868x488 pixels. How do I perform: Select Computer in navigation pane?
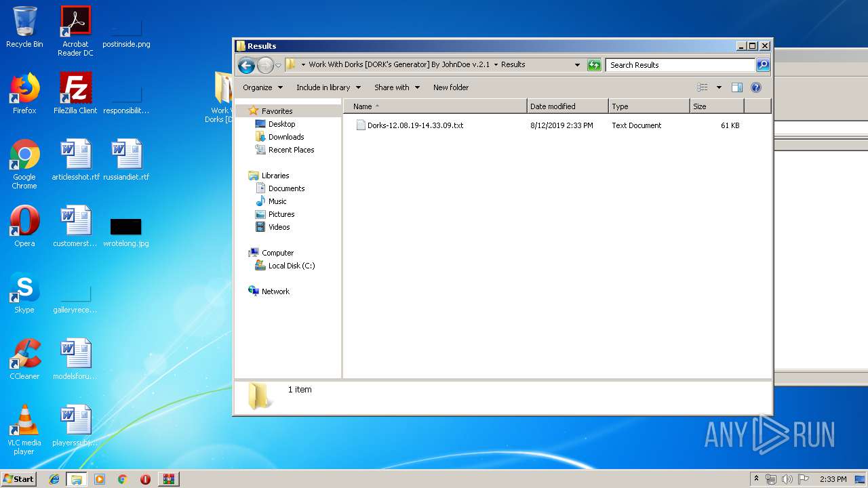pyautogui.click(x=277, y=253)
